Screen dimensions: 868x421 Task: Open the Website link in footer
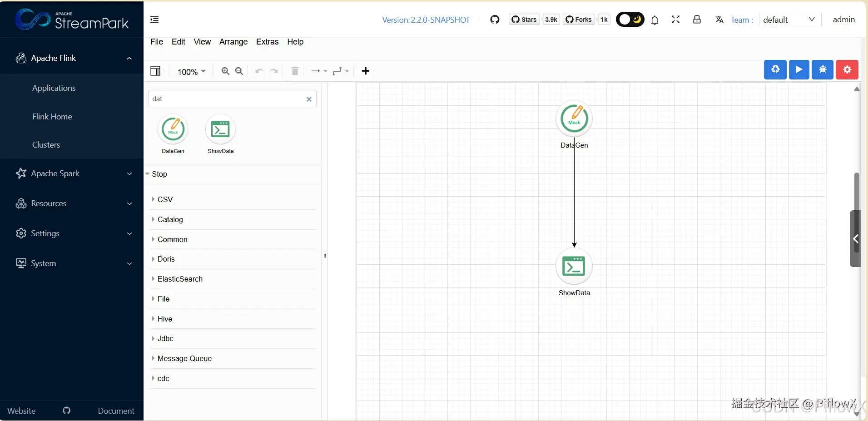(21, 411)
